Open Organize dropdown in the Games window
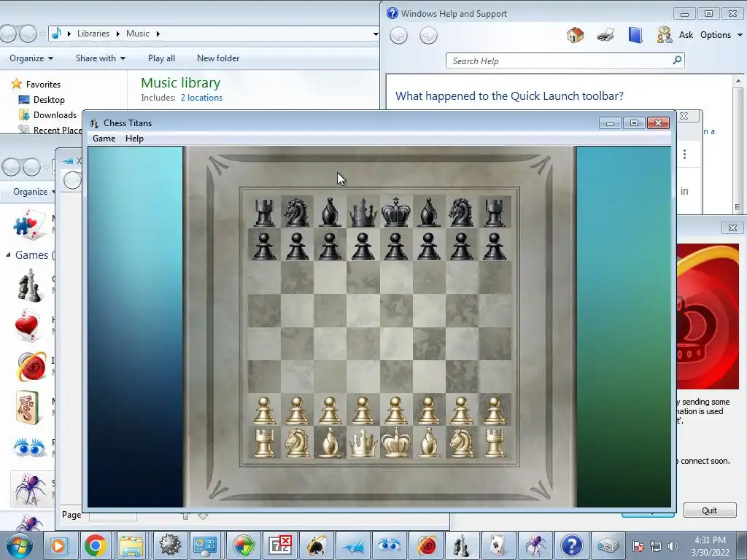Image resolution: width=747 pixels, height=560 pixels. point(34,192)
